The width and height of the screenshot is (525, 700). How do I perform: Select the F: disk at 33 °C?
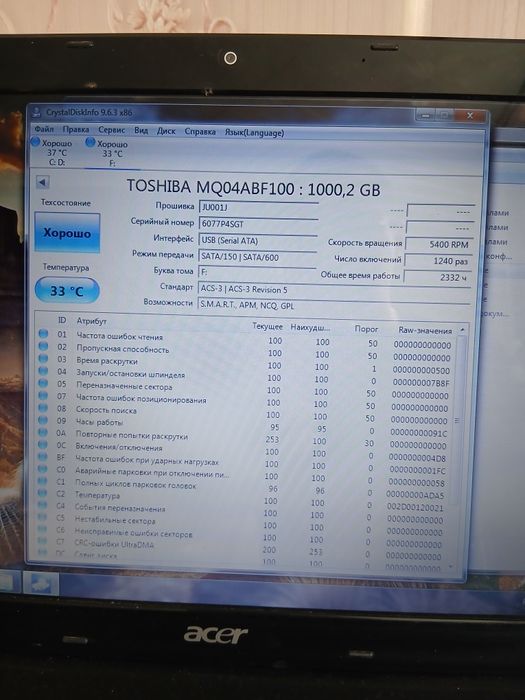pyautogui.click(x=107, y=154)
